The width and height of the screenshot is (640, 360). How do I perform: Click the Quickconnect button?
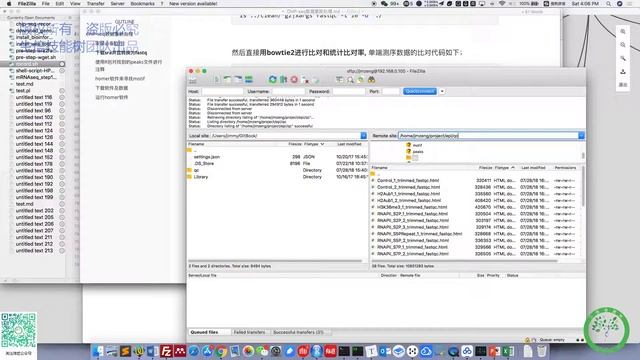click(x=420, y=91)
